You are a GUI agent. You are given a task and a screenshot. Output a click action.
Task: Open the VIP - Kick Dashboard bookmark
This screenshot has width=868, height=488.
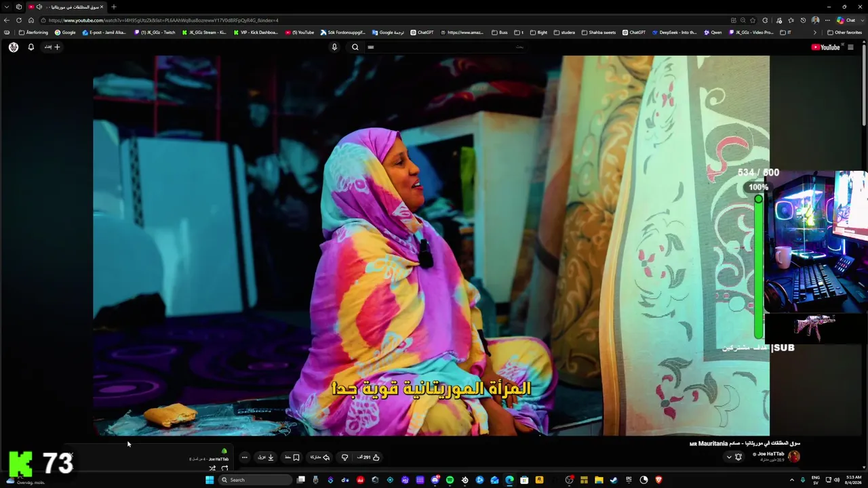click(256, 33)
